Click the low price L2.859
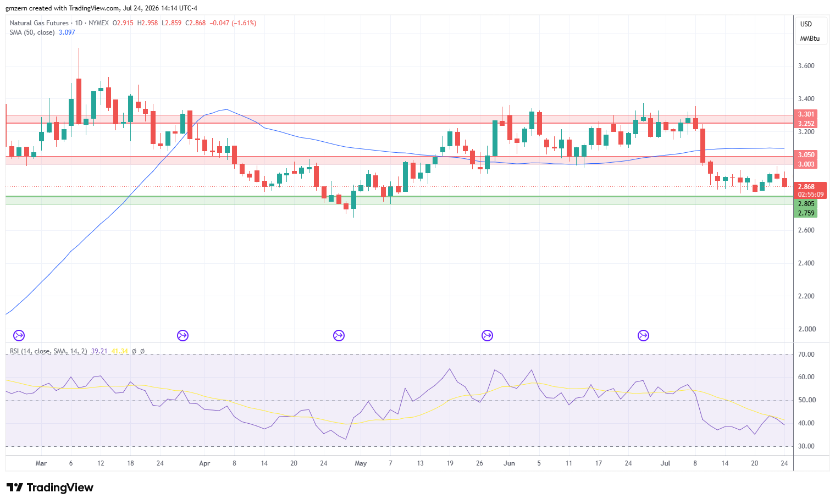 pyautogui.click(x=172, y=23)
